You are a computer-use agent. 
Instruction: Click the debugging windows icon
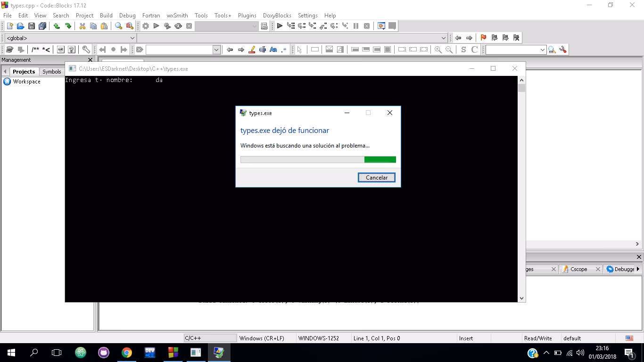(x=381, y=26)
